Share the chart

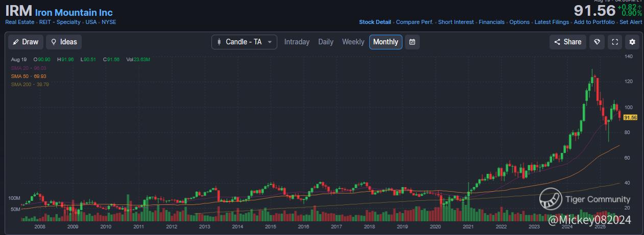click(568, 42)
